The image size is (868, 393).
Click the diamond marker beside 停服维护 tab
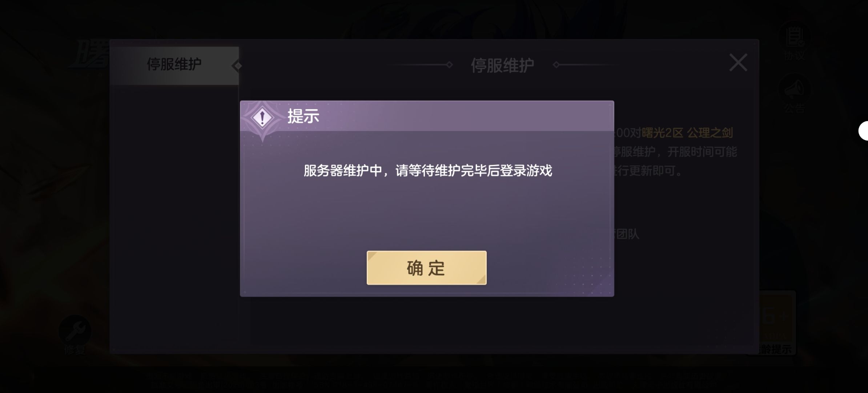(237, 66)
